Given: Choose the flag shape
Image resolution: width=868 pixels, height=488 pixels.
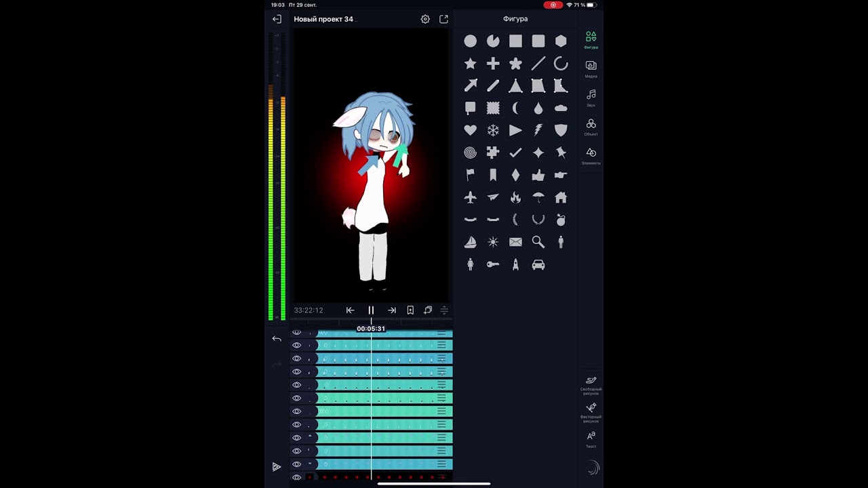Looking at the screenshot, I should [x=470, y=175].
